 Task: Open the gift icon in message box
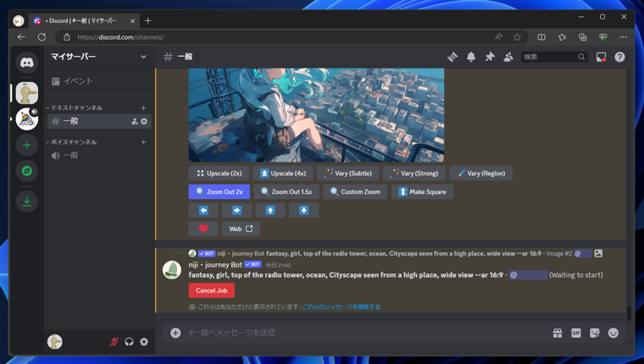558,333
